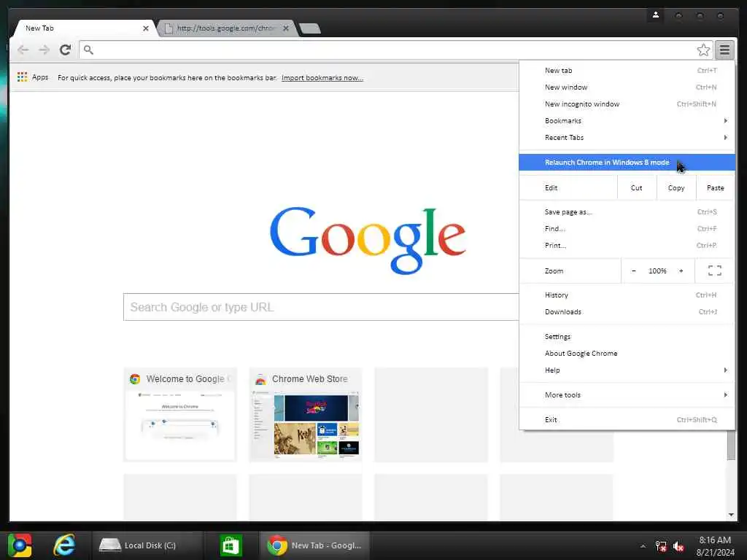Open Windows Store from the taskbar
This screenshot has width=747, height=560.
(231, 545)
